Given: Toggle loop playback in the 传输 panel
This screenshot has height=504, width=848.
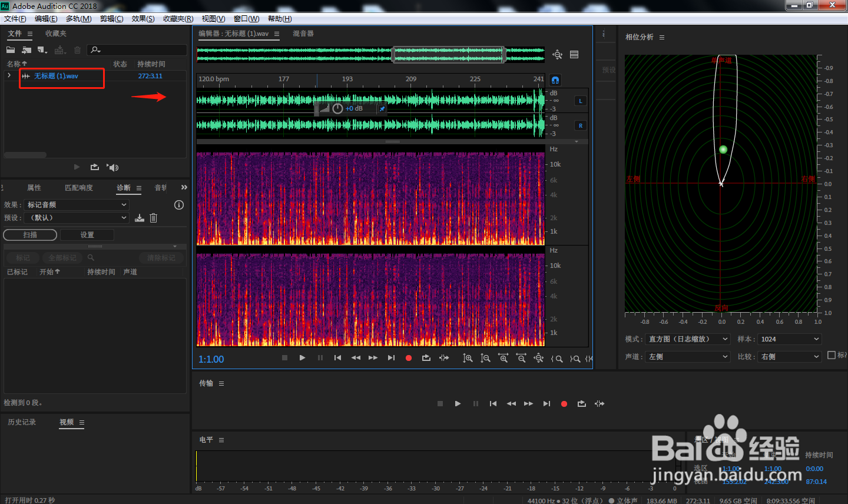Looking at the screenshot, I should click(x=582, y=404).
